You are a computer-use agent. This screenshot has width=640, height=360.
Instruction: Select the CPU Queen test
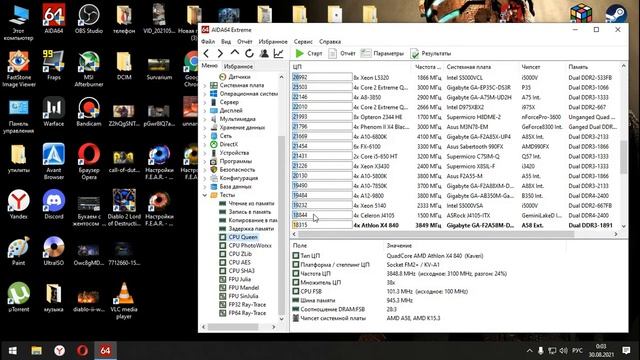point(238,237)
